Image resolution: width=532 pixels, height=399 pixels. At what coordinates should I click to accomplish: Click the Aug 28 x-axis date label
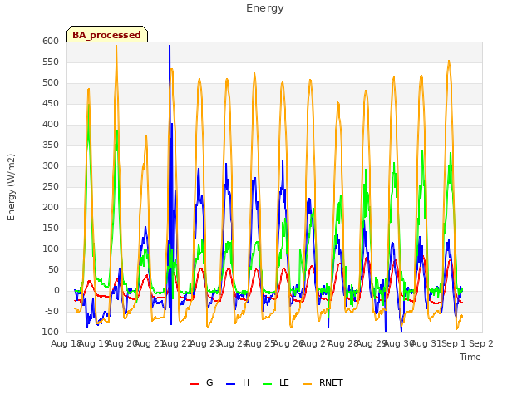[342, 343]
